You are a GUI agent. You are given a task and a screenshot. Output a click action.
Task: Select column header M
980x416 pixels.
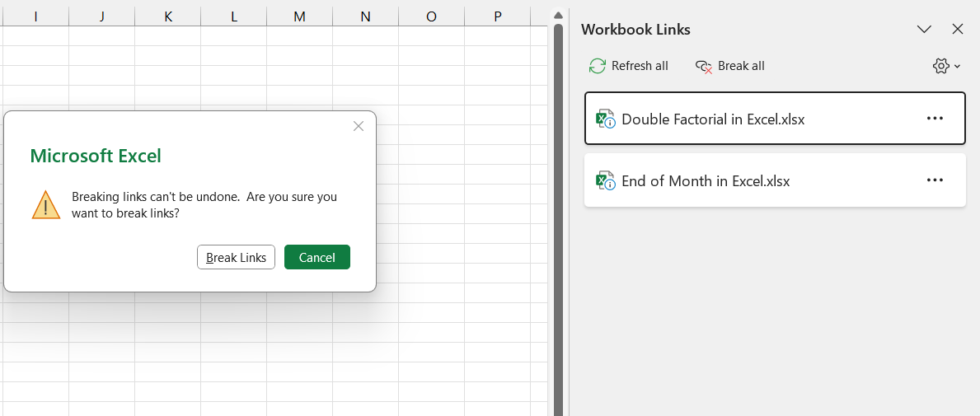point(299,16)
